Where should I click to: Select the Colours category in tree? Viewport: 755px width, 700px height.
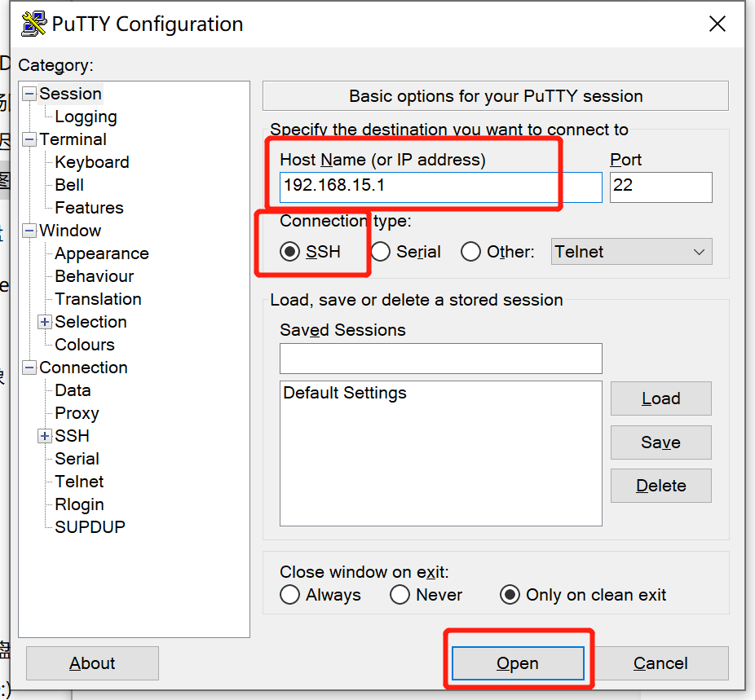click(x=84, y=345)
